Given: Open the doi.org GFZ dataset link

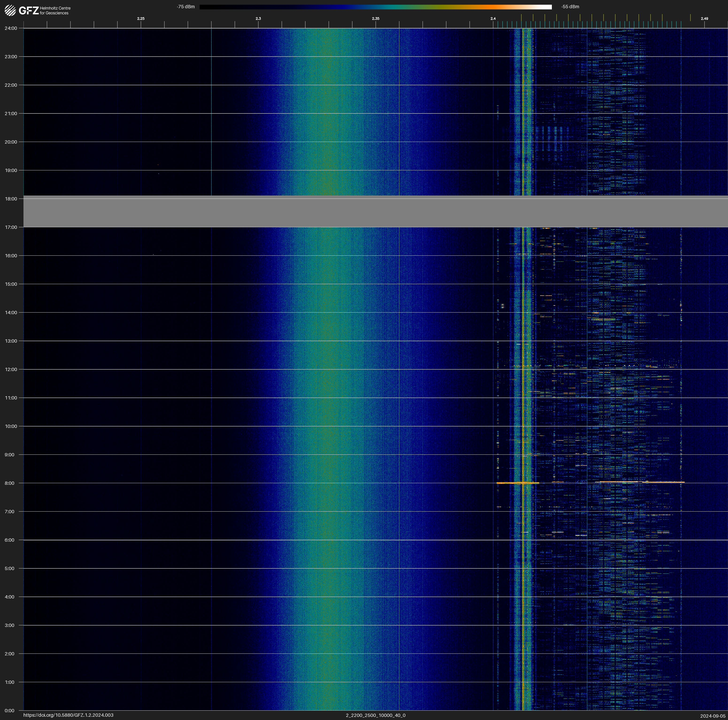Looking at the screenshot, I should pos(68,715).
